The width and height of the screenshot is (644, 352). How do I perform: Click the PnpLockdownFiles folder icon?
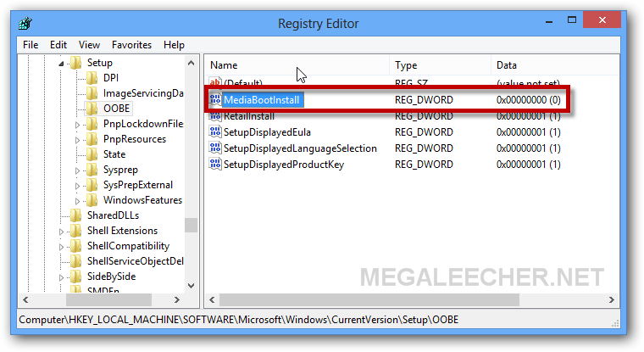click(x=92, y=124)
